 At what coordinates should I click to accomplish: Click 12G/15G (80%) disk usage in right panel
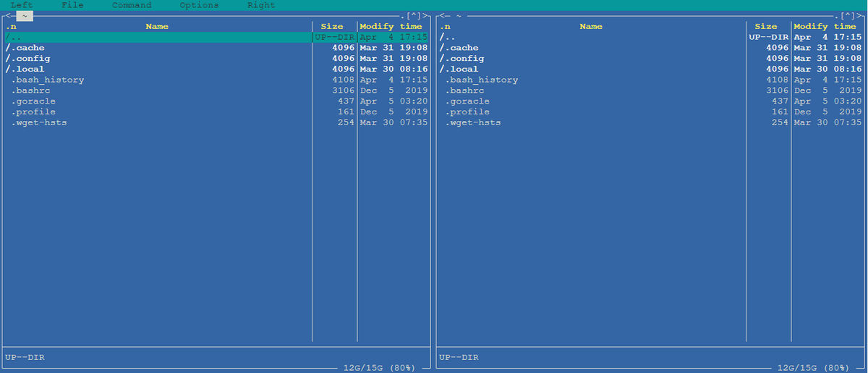pyautogui.click(x=813, y=368)
